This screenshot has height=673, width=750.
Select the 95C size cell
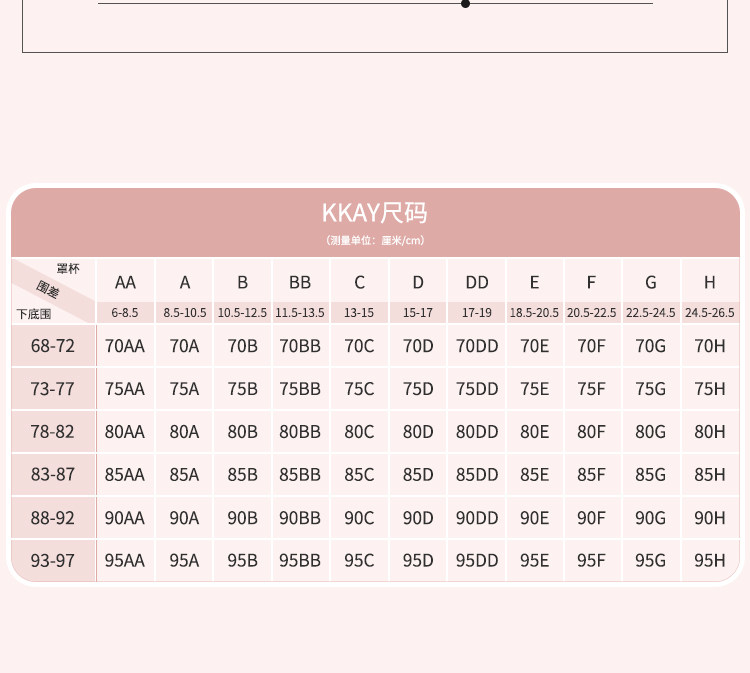point(359,560)
